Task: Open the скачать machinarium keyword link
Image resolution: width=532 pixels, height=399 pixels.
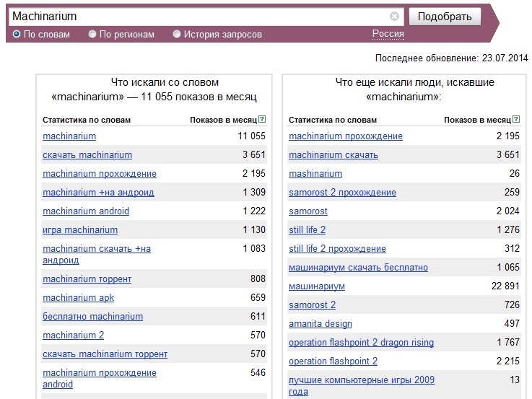Action: [87, 155]
